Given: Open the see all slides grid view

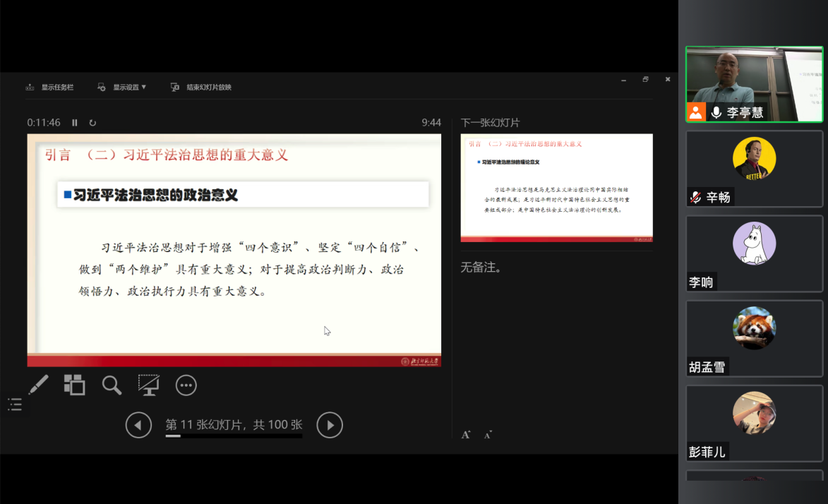Looking at the screenshot, I should coord(74,385).
